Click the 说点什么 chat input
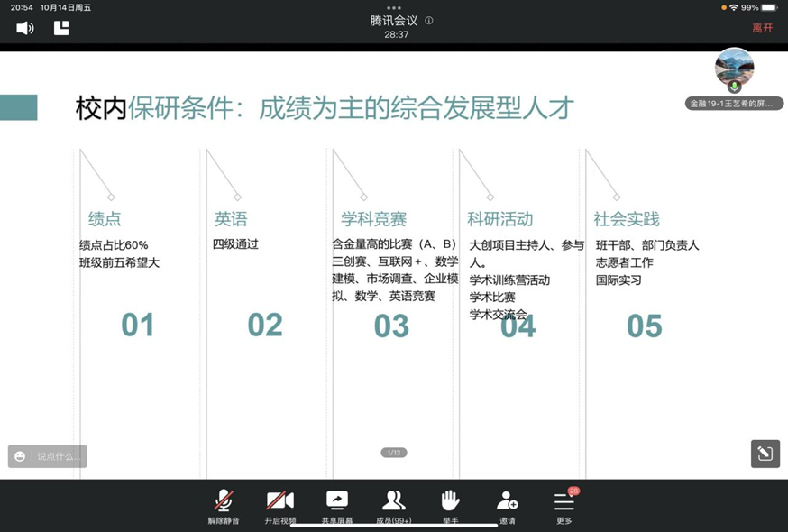 click(x=58, y=456)
